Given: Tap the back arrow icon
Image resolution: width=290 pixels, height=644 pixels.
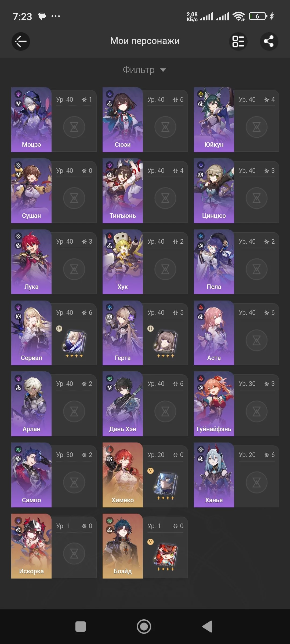Looking at the screenshot, I should point(21,41).
